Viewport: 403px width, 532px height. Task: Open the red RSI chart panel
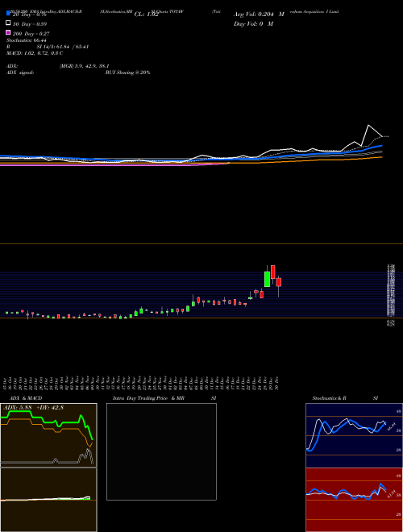click(x=354, y=500)
